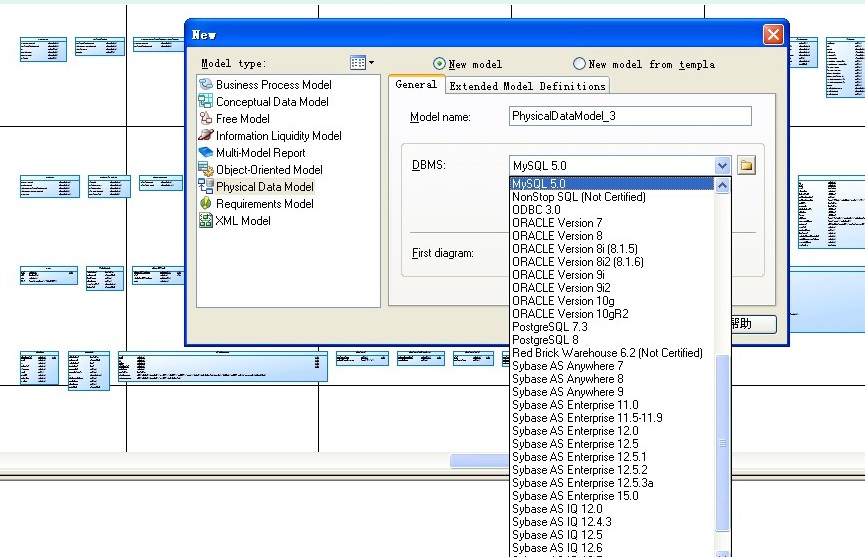Select Business Process Model icon
Screen dimensions: 865x558
coord(206,84)
